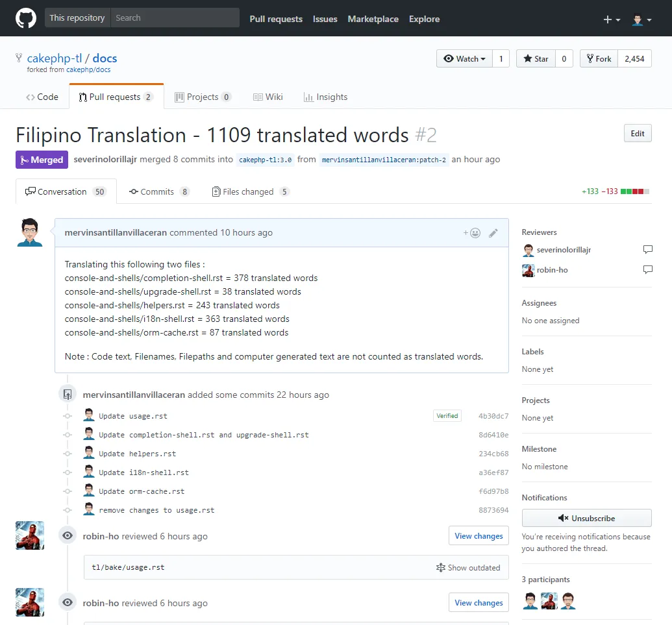
Task: Open the robin-ho reviewer name link
Action: point(552,270)
